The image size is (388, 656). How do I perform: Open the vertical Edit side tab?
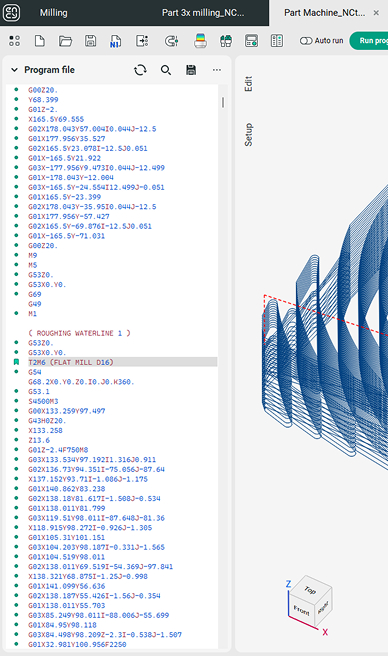[248, 84]
